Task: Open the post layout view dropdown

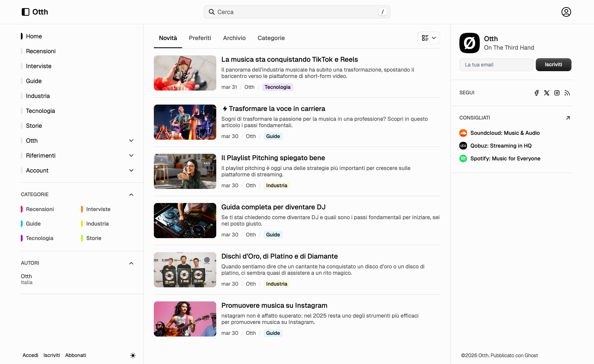Action: [x=429, y=38]
